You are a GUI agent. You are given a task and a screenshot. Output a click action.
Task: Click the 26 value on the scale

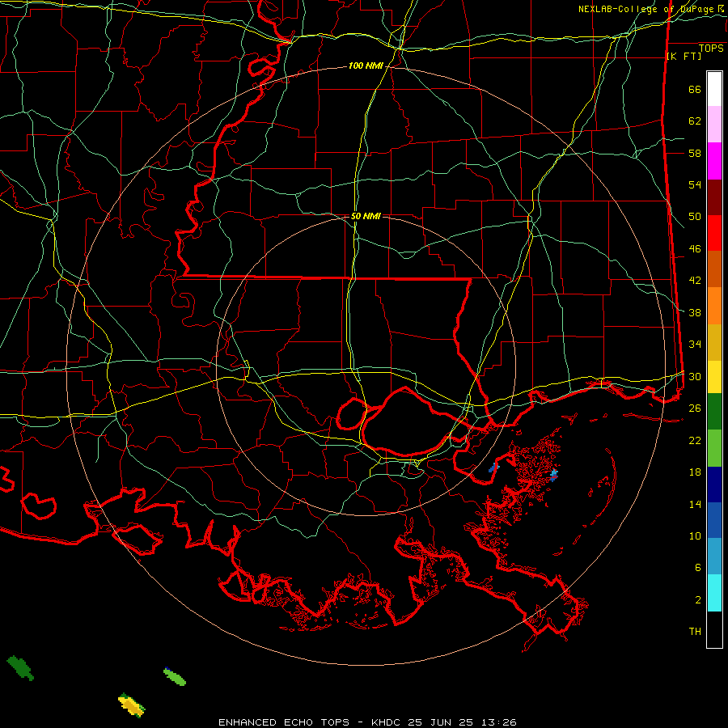pos(695,408)
